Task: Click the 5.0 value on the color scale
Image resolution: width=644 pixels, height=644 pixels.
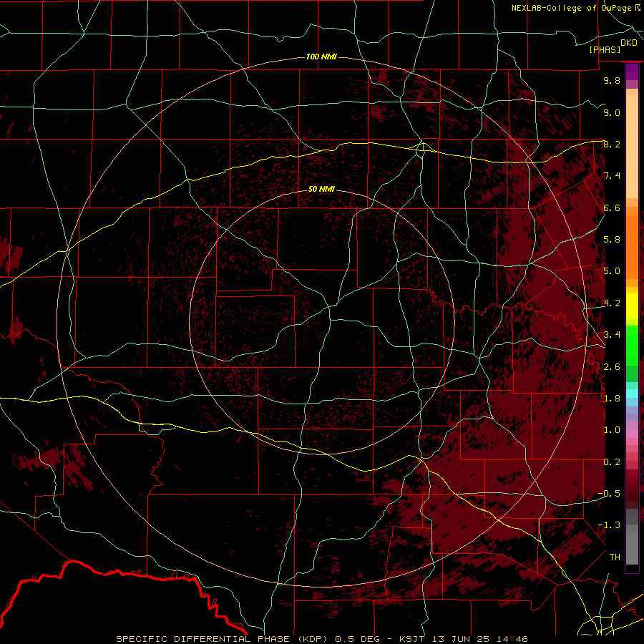Action: tap(612, 271)
